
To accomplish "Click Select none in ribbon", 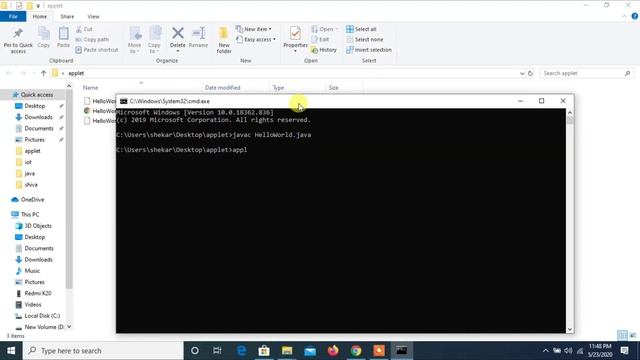I will 364,40.
